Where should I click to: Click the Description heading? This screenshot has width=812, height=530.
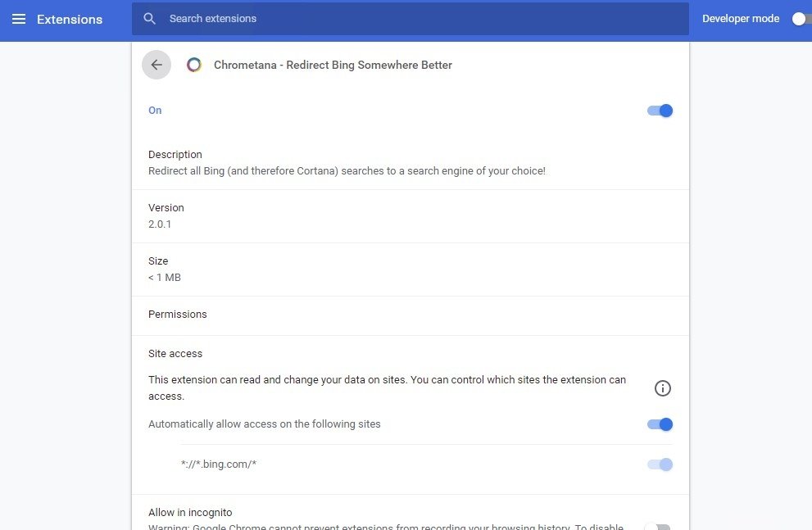coord(175,154)
